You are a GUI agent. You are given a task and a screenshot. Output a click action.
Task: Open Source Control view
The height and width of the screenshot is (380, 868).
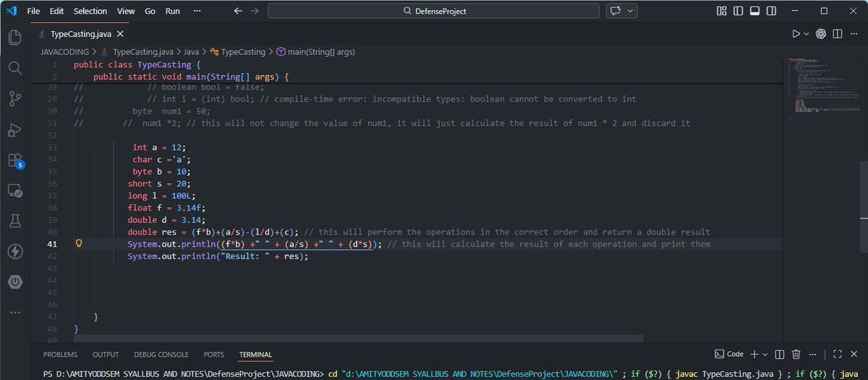click(14, 98)
